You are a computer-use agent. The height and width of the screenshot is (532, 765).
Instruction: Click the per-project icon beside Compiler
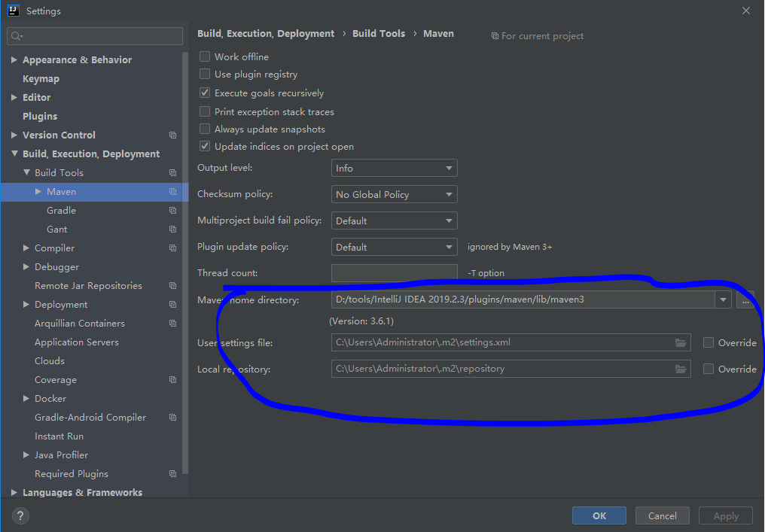point(172,248)
